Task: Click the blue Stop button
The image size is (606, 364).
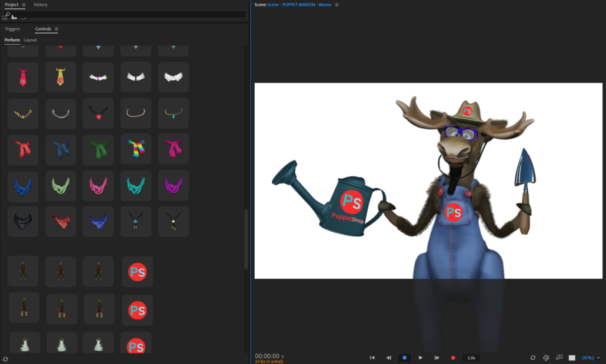Action: pyautogui.click(x=405, y=358)
